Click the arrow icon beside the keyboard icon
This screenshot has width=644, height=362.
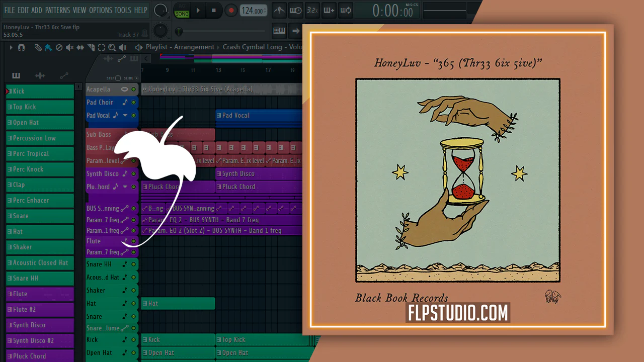pyautogui.click(x=296, y=31)
